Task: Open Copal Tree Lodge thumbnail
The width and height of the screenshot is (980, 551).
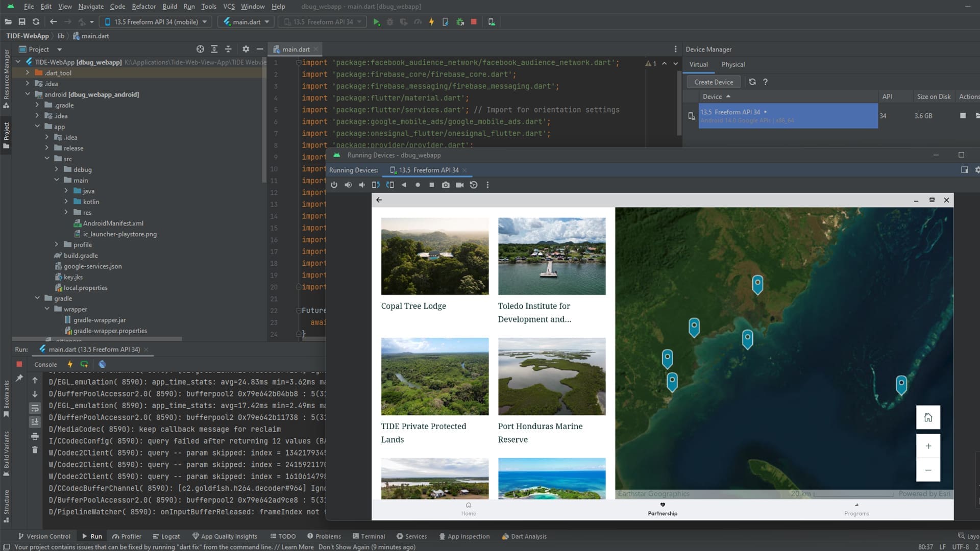Action: click(434, 256)
